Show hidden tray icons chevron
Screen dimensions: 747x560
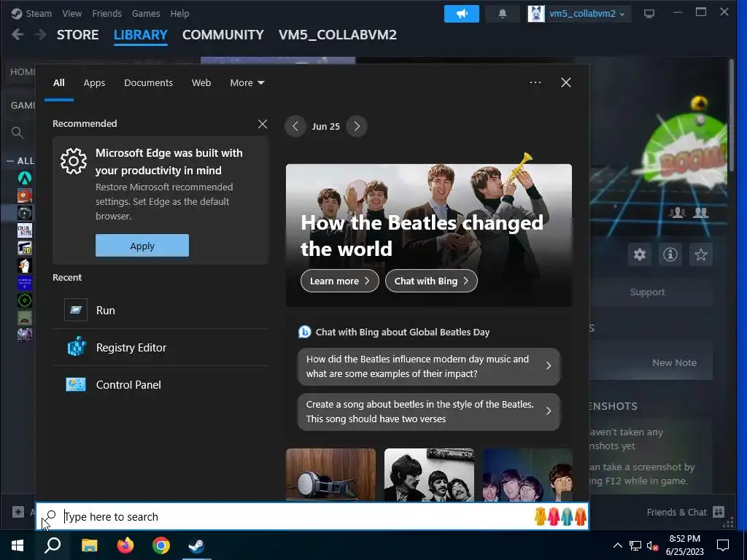(617, 545)
